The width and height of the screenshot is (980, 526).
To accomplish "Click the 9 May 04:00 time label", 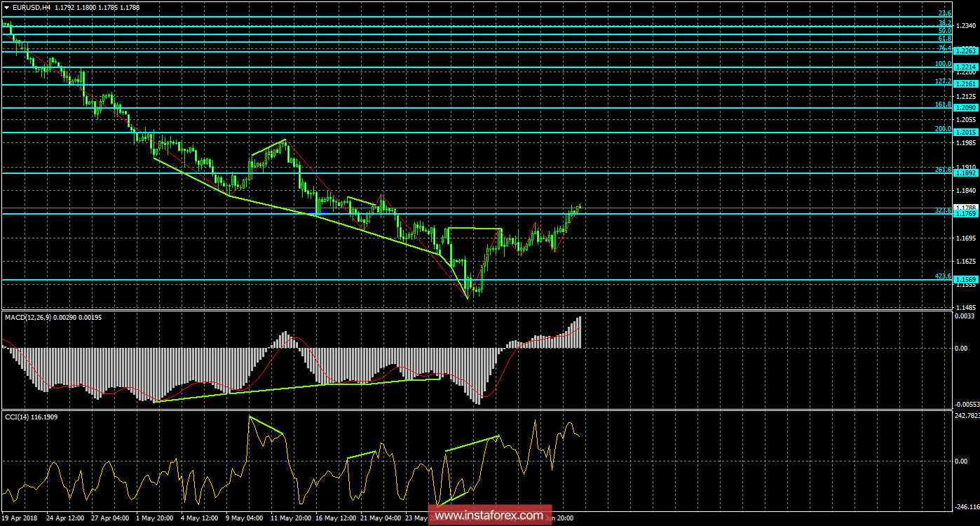I will pyautogui.click(x=246, y=518).
